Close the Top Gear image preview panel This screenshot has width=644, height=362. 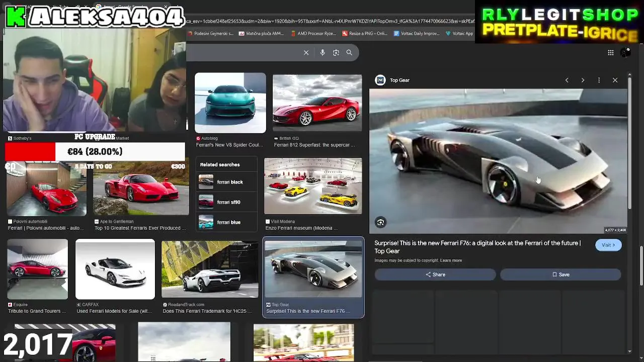click(x=615, y=80)
